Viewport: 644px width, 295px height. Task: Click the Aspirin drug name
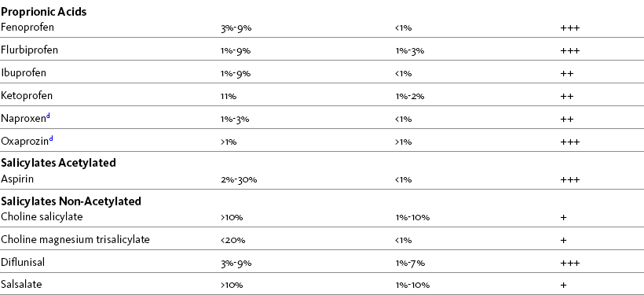click(x=17, y=179)
